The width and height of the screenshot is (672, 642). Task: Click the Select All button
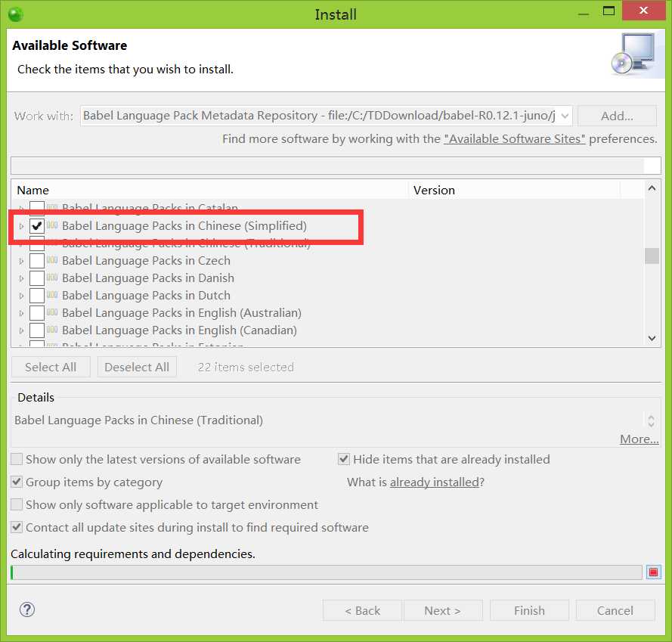pos(51,367)
